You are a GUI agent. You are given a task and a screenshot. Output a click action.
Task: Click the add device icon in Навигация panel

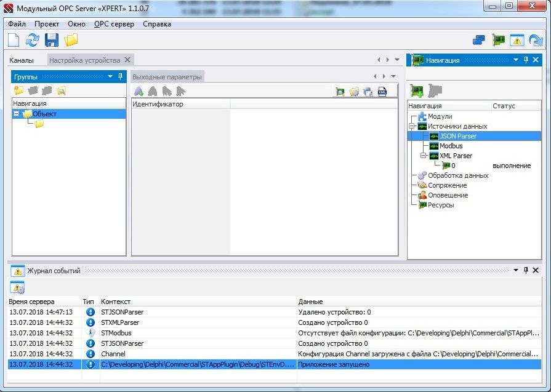point(417,91)
